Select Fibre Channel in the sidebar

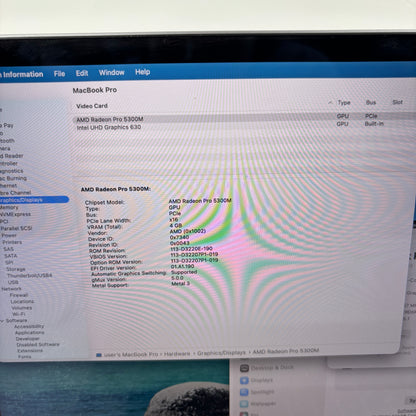15,192
